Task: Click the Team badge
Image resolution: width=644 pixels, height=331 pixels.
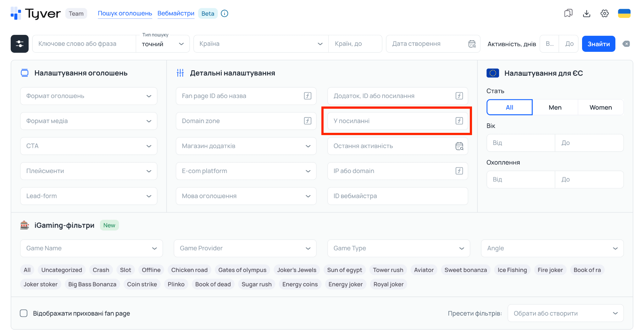Action: point(76,14)
